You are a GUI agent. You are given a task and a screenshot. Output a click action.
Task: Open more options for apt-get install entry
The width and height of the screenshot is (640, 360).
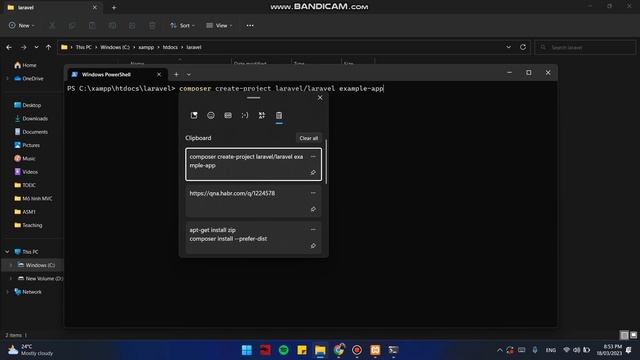point(313,229)
